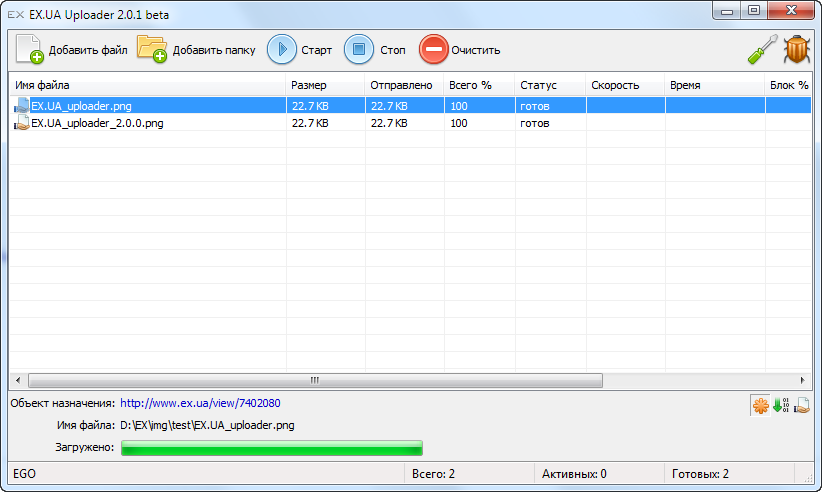Image resolution: width=822 pixels, height=492 pixels.
Task: Select the row EX.UA_uploader.png
Action: (410, 106)
